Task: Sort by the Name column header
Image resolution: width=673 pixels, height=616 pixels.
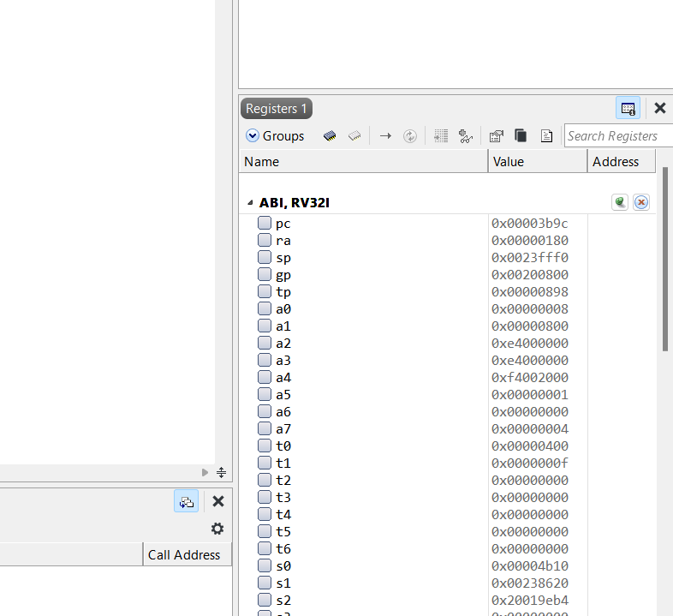Action: [x=363, y=162]
